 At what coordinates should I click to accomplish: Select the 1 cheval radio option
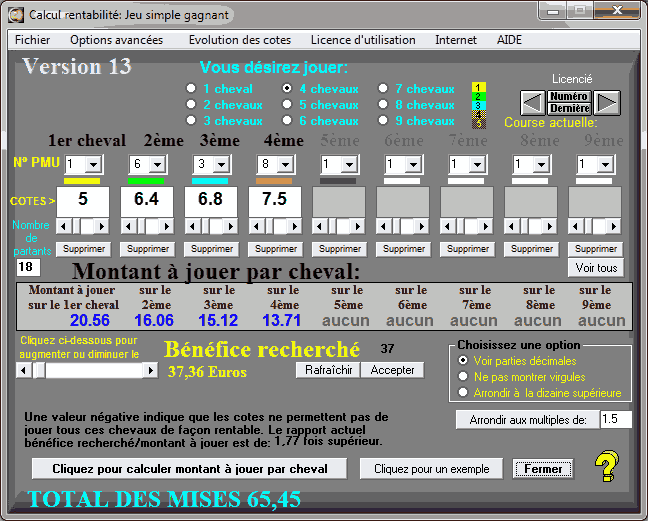click(x=191, y=89)
